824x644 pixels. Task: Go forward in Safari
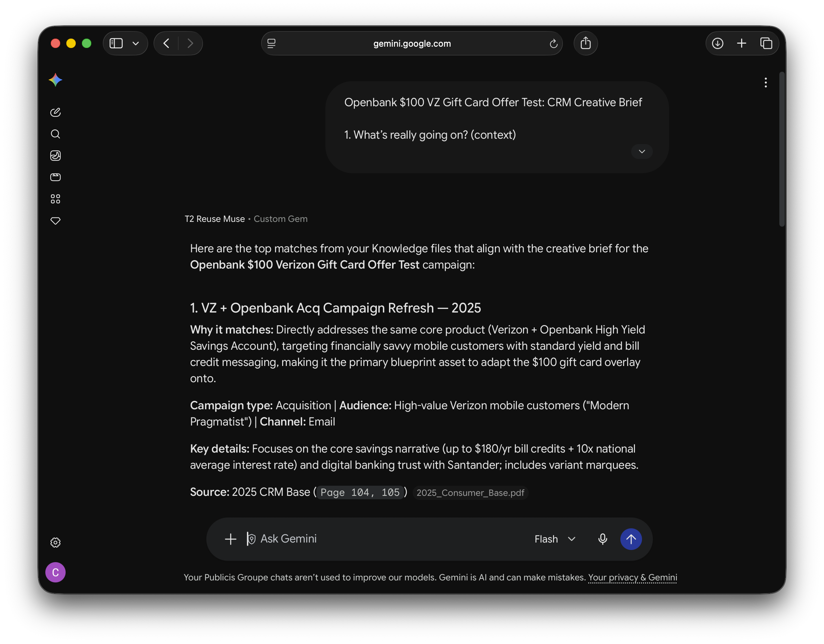click(x=190, y=43)
